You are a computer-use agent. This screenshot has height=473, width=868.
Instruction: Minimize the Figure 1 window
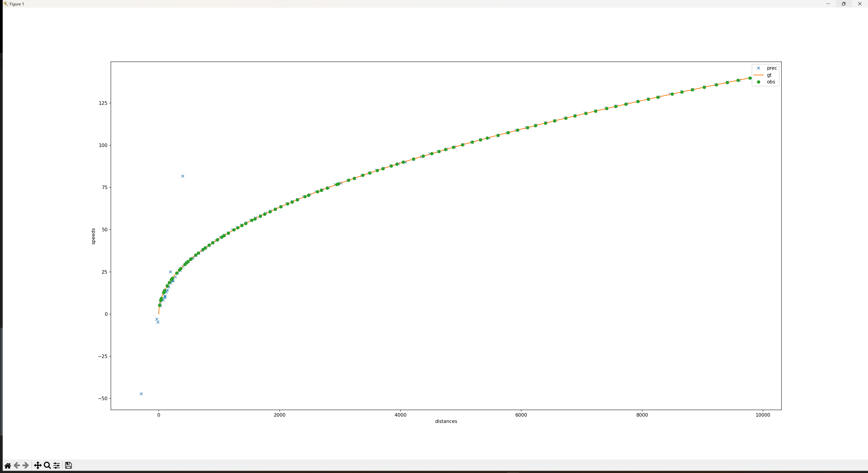(x=828, y=4)
